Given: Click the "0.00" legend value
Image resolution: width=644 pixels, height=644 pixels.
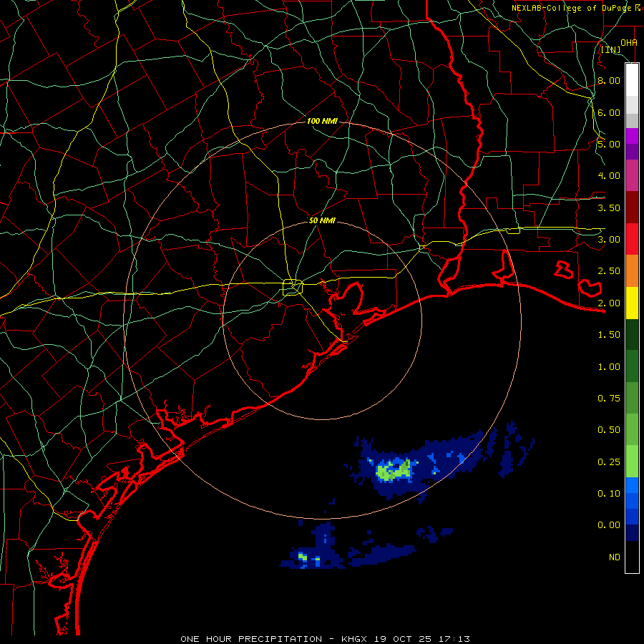Looking at the screenshot, I should tap(609, 525).
